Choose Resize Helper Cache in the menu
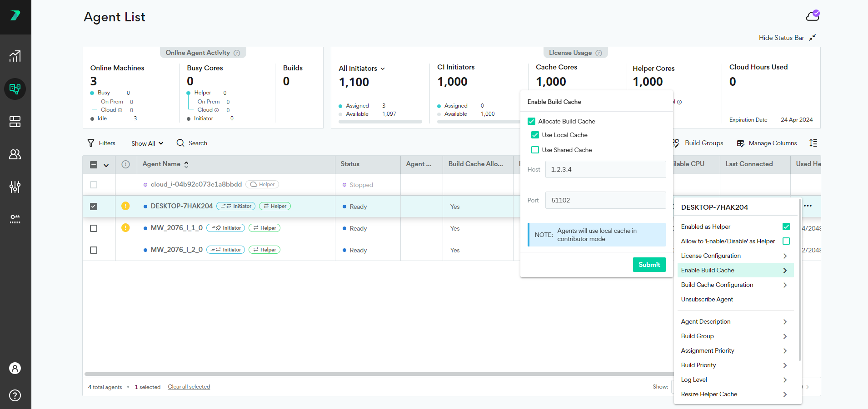Image resolution: width=868 pixels, height=409 pixels. click(x=708, y=394)
